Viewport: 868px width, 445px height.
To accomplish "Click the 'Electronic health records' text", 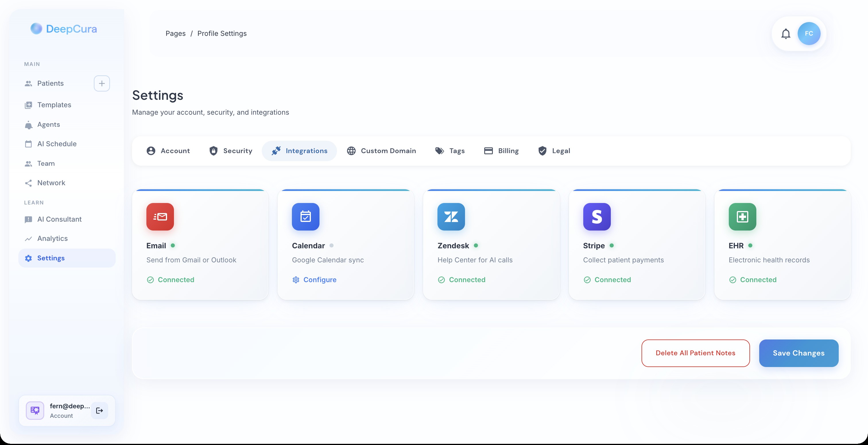I will click(769, 260).
